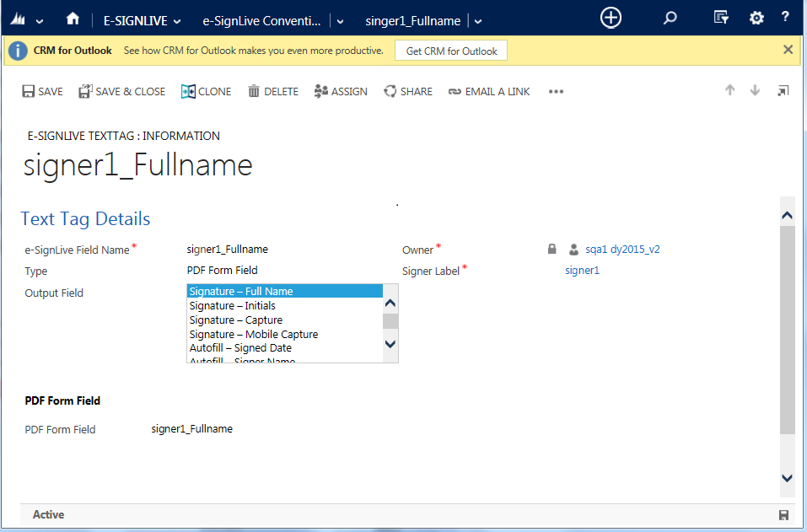Image resolution: width=807 pixels, height=532 pixels.
Task: Click the PDF Form Field value signer1_Fullname
Action: [x=192, y=428]
